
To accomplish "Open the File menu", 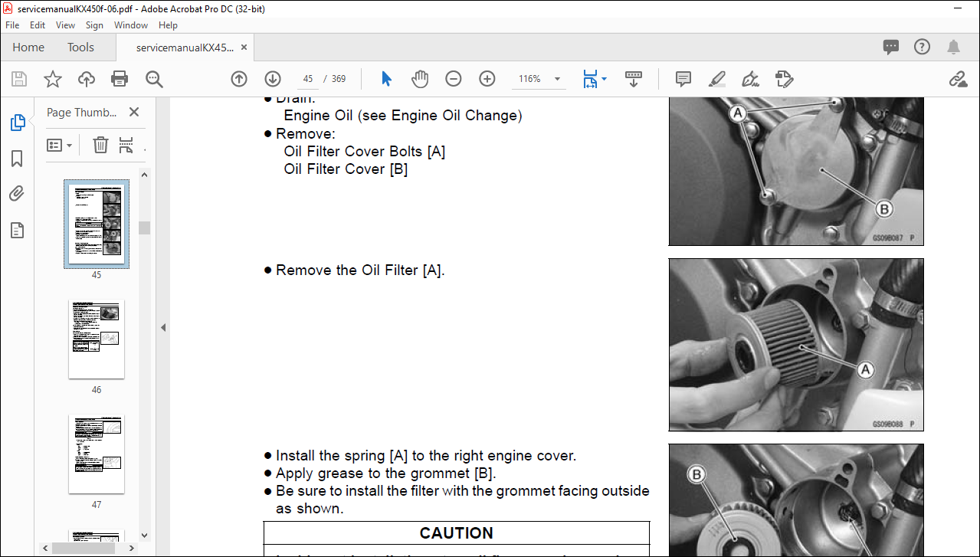I will [12, 25].
